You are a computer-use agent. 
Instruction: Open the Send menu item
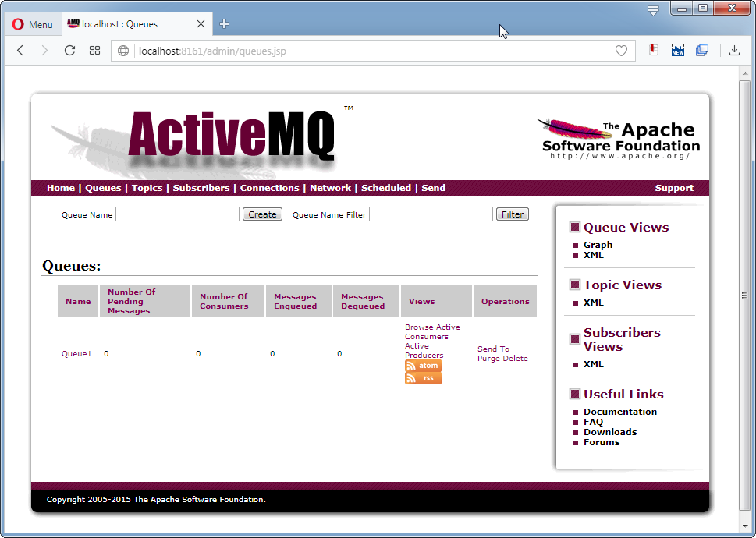(434, 188)
